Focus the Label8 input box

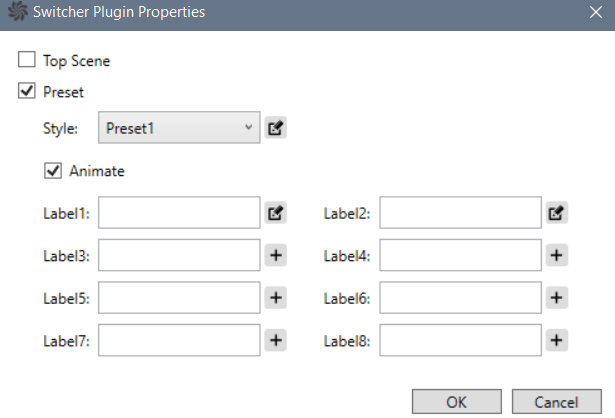(460, 340)
